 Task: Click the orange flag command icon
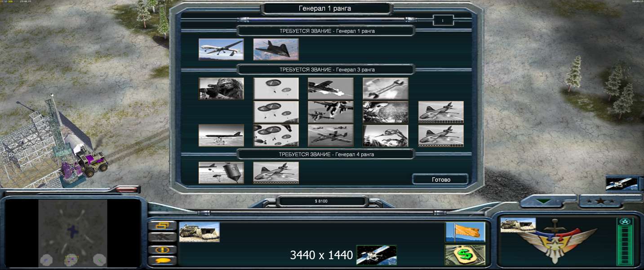coord(465,232)
